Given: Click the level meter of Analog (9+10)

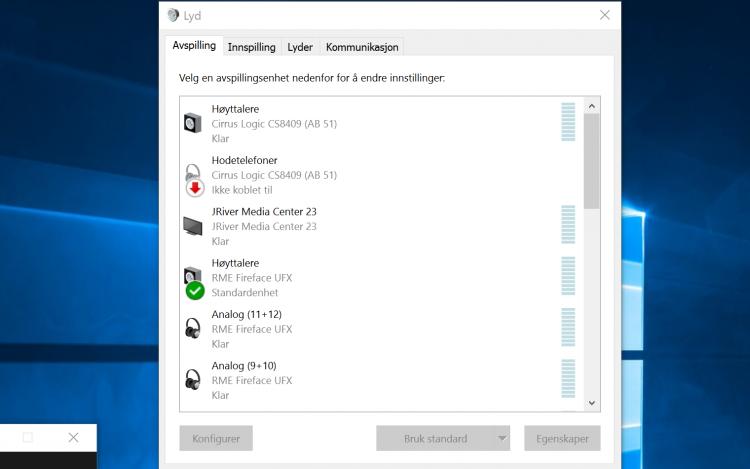Looking at the screenshot, I should coord(568,379).
